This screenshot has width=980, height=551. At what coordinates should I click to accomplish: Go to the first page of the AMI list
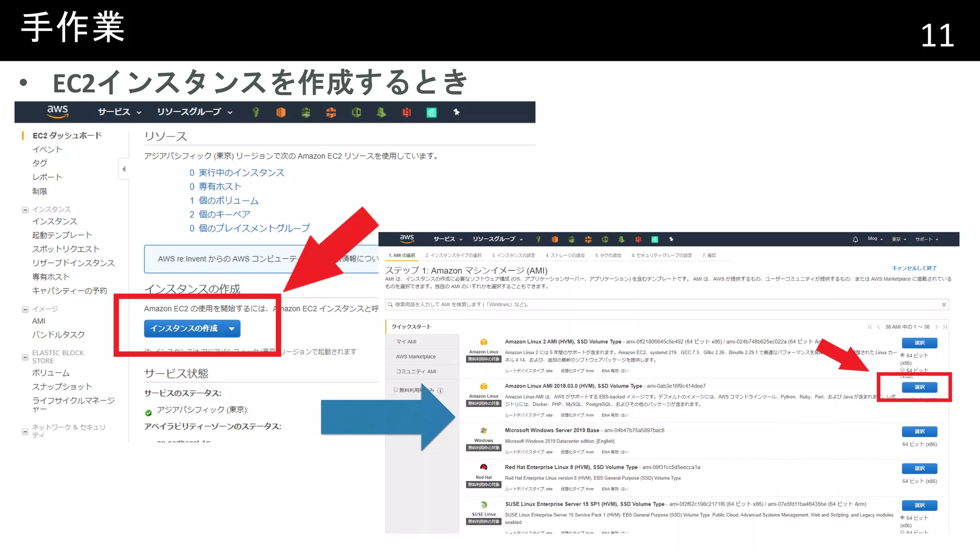pos(869,327)
